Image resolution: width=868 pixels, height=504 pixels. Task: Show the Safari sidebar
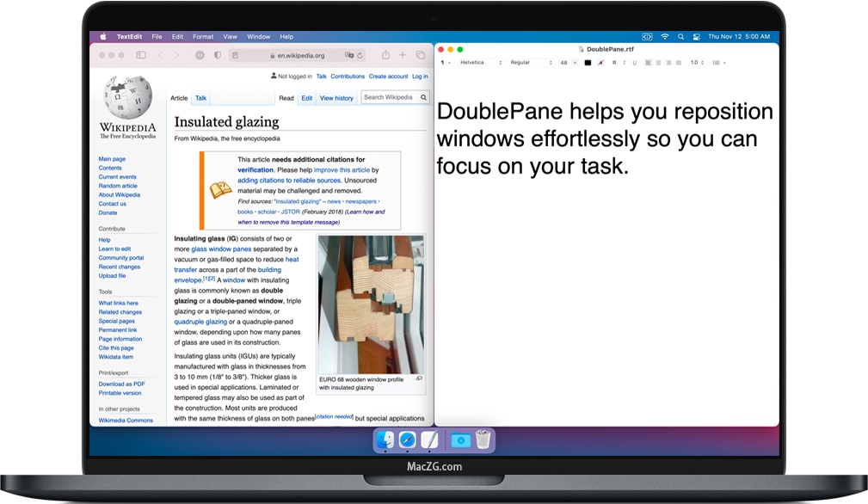tap(140, 53)
